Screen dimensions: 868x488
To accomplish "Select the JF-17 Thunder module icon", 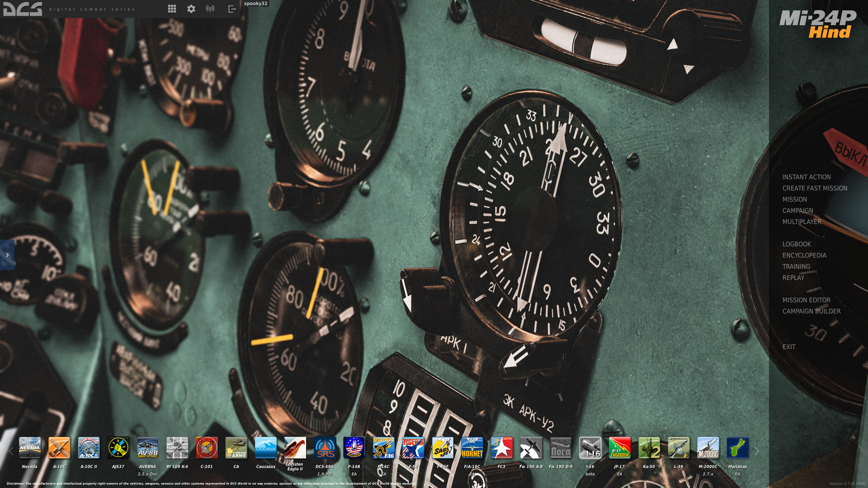I will tap(619, 447).
